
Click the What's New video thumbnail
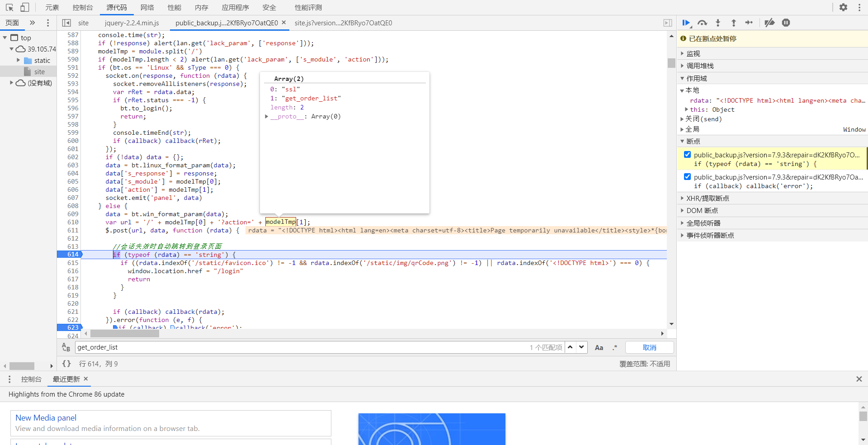click(x=432, y=429)
